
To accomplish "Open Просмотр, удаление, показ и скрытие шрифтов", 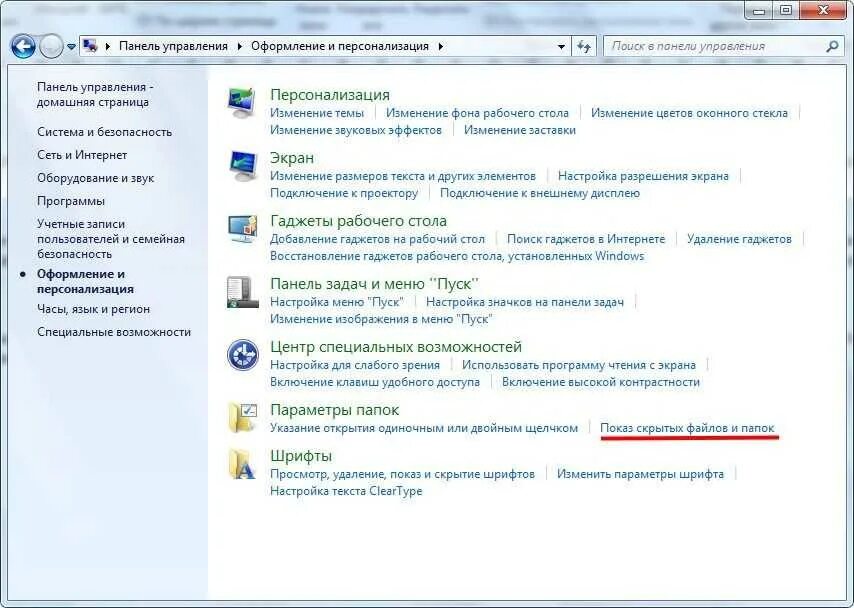I will [402, 474].
